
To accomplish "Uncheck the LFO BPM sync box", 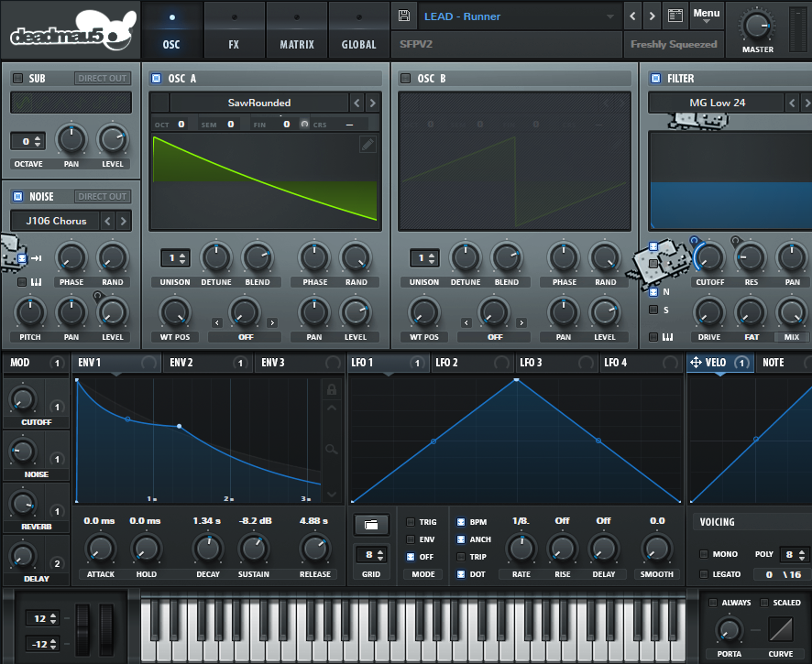I will (461, 522).
